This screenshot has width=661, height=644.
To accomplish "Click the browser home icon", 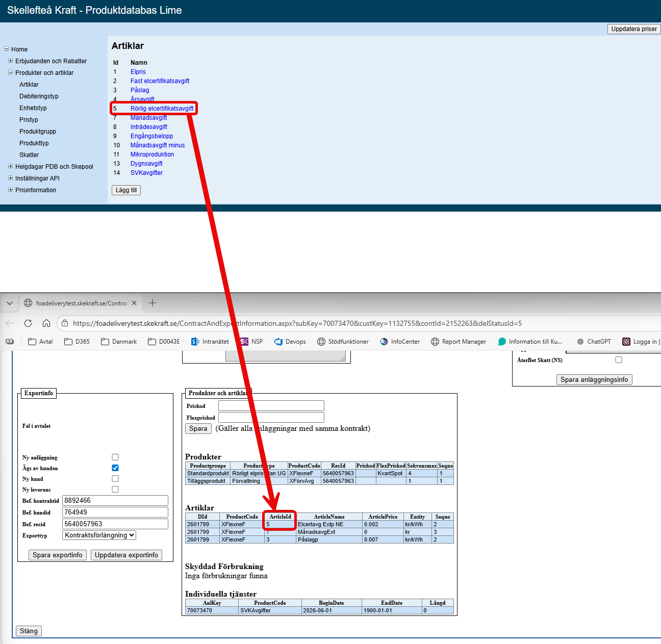I will tap(46, 323).
